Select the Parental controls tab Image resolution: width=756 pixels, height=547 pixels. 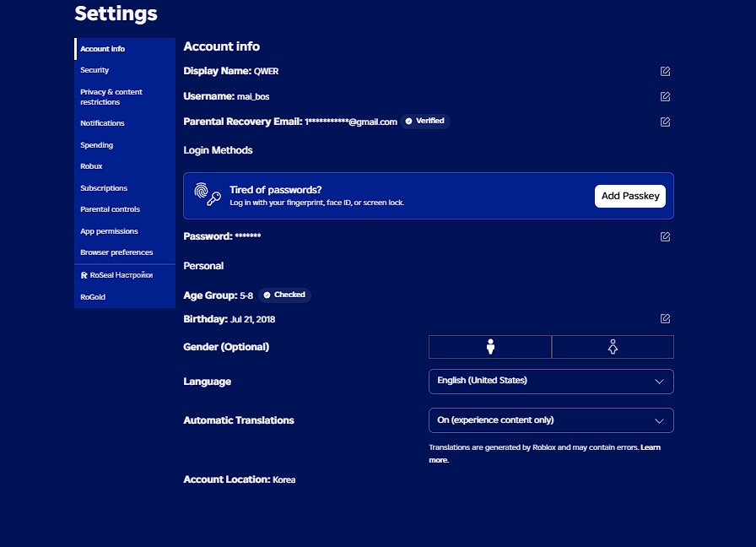[x=125, y=209]
